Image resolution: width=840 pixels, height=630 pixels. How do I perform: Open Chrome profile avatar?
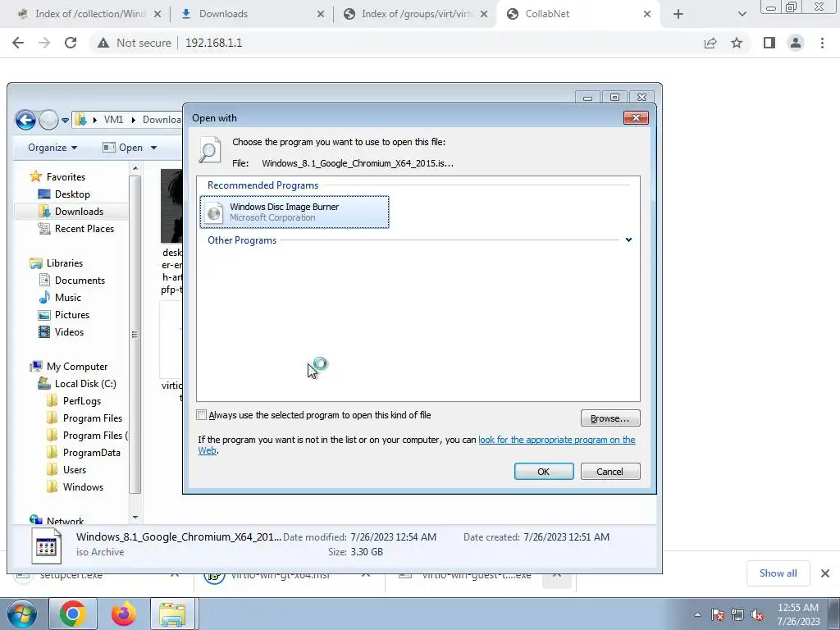(796, 43)
